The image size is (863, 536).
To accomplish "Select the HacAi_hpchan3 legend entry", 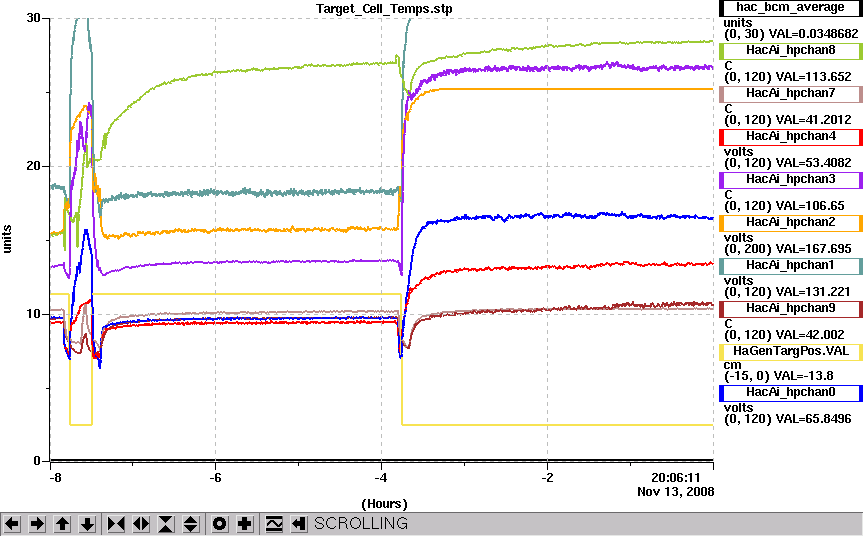I will point(790,179).
